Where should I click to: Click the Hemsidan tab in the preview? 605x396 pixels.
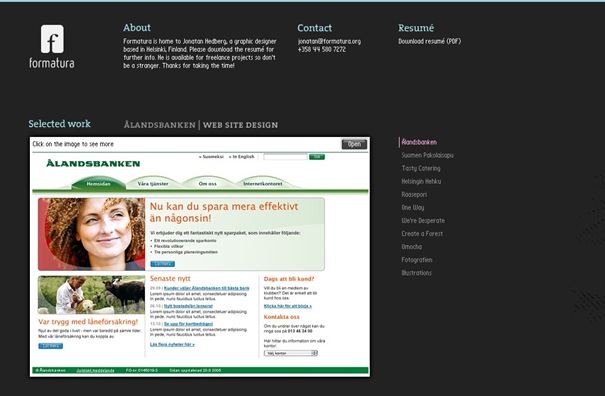[x=98, y=184]
